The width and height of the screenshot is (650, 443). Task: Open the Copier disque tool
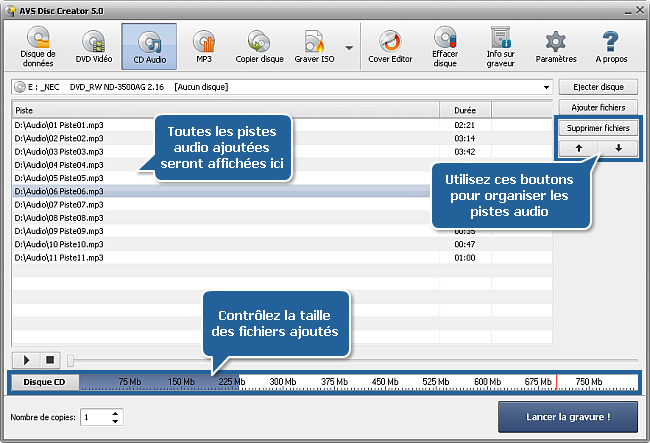click(258, 50)
